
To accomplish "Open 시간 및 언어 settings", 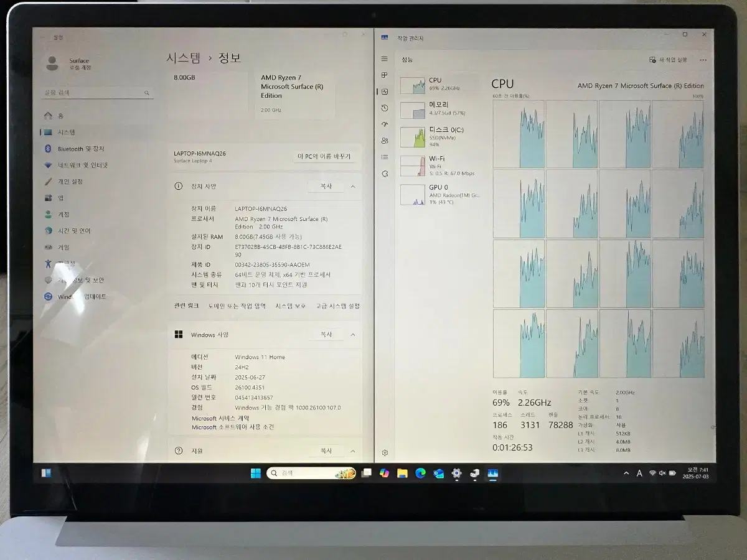I will 98,231.
